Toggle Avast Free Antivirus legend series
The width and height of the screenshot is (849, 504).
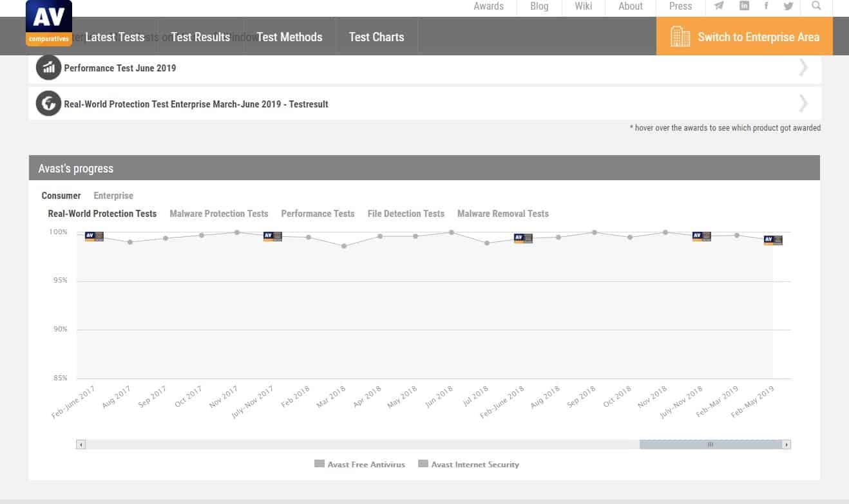coord(359,464)
